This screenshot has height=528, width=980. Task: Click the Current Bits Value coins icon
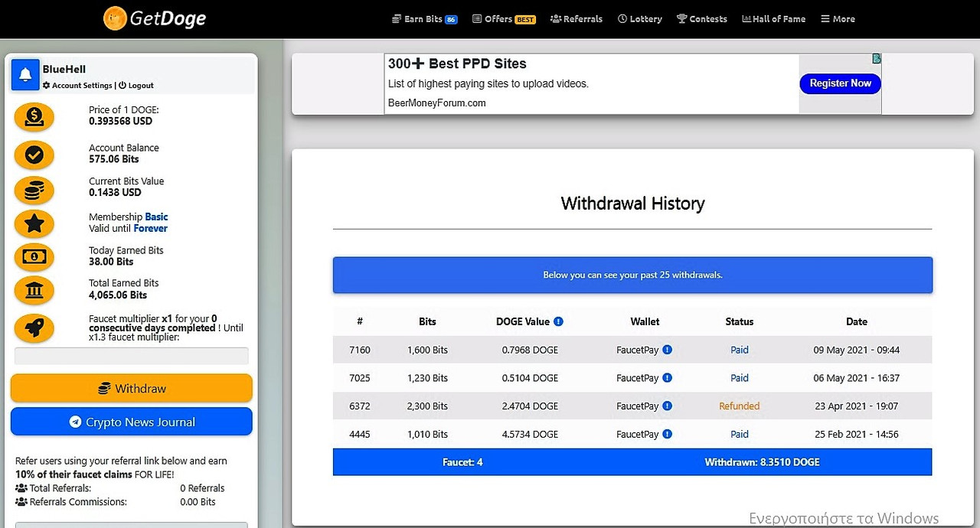pos(34,190)
